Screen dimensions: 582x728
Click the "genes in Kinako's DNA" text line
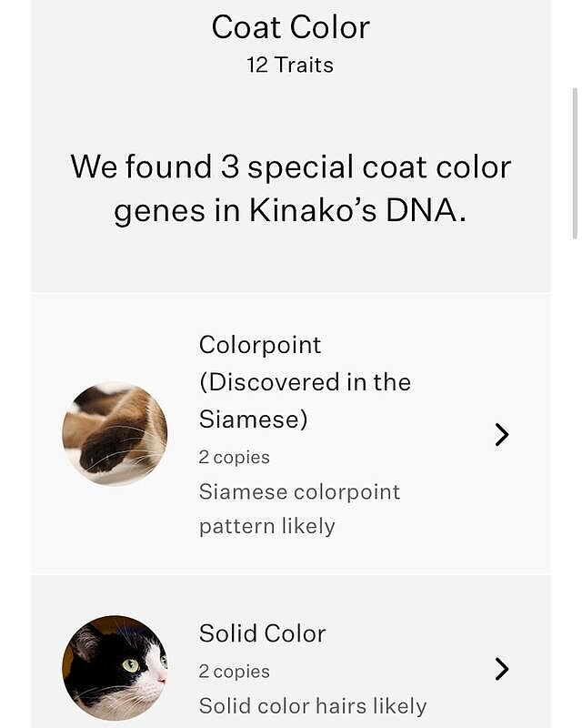[x=290, y=211]
